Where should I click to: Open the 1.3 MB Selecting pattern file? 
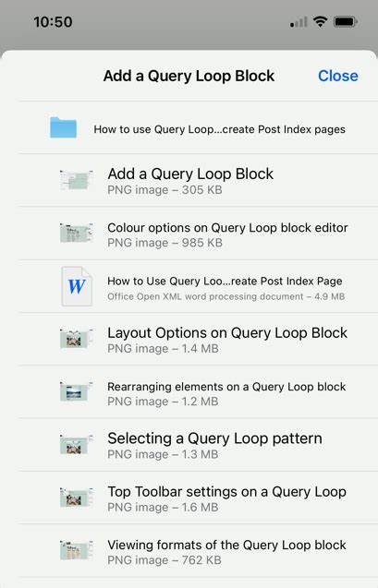coord(198,445)
